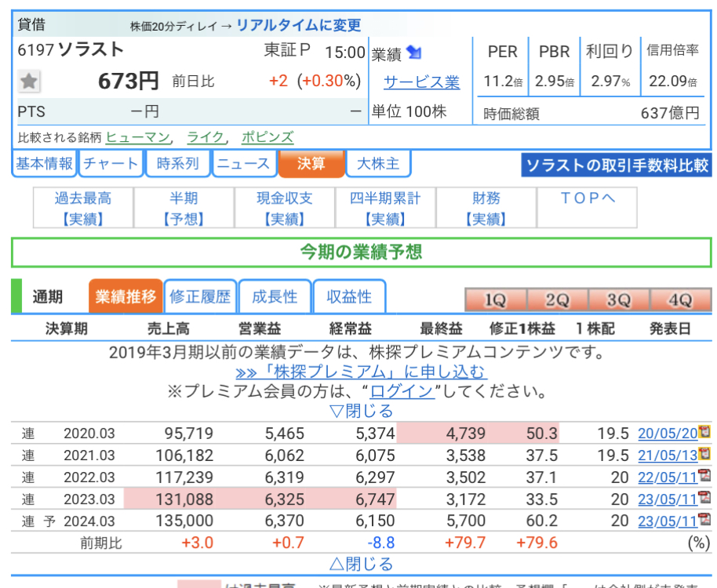Open announcement date 20/05/20
This screenshot has height=588, width=717.
coord(668,433)
